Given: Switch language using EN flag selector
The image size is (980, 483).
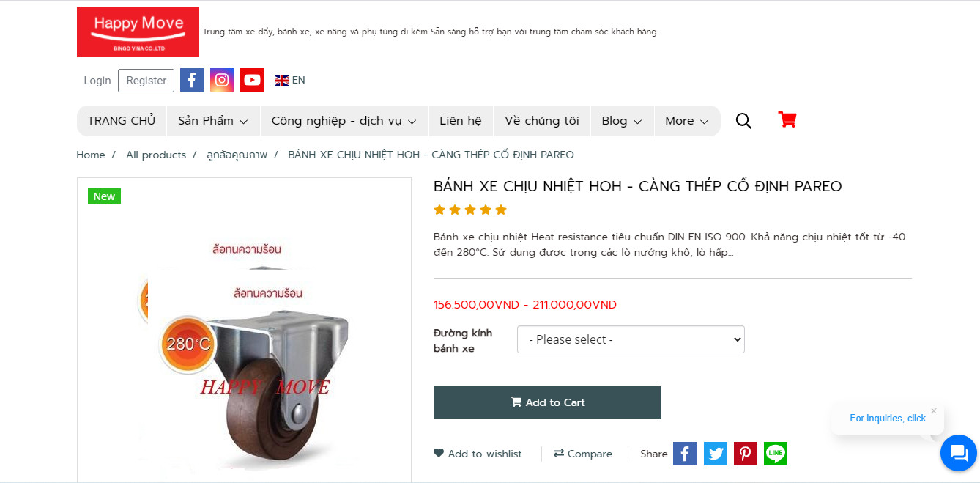Looking at the screenshot, I should click(290, 80).
